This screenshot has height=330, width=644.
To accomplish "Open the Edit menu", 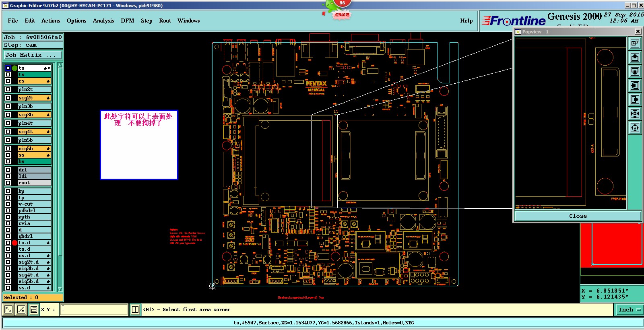I will [x=30, y=21].
